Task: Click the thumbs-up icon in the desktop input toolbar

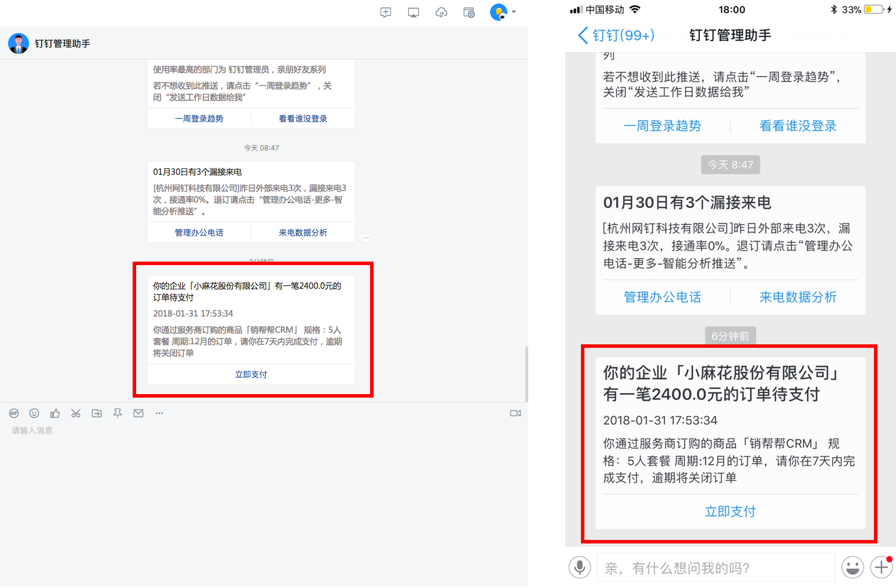Action: coord(55,413)
